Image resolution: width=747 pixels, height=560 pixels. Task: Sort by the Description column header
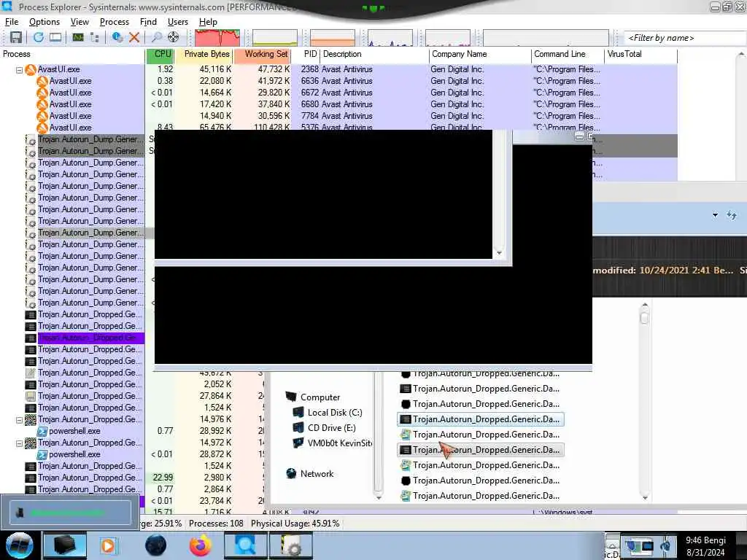374,54
